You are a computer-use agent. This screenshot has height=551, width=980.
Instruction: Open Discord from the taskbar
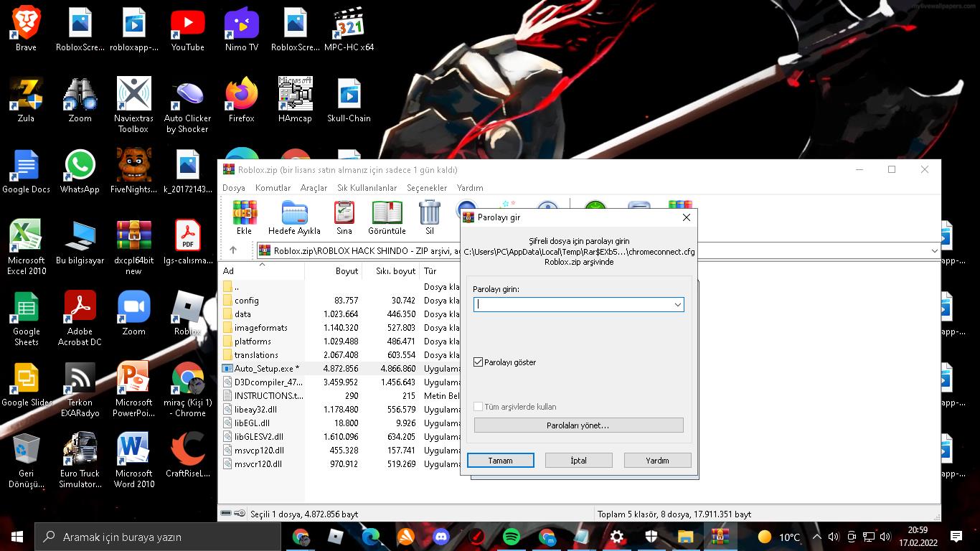pyautogui.click(x=441, y=537)
